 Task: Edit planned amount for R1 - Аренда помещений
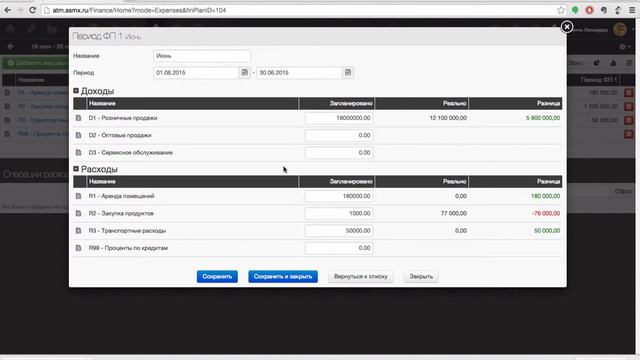coord(339,196)
